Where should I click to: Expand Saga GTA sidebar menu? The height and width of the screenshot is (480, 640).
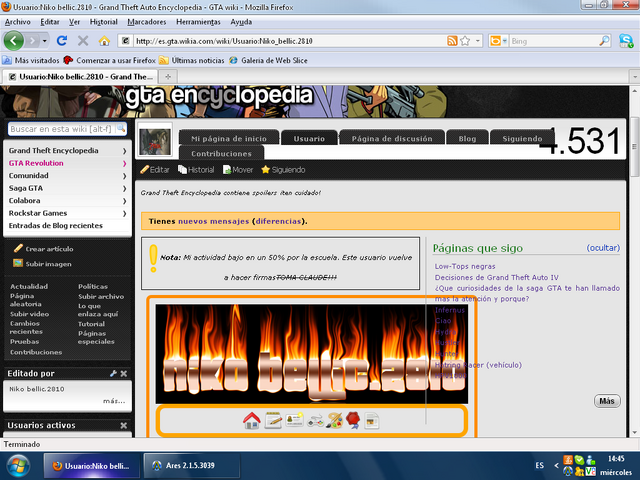pyautogui.click(x=124, y=189)
